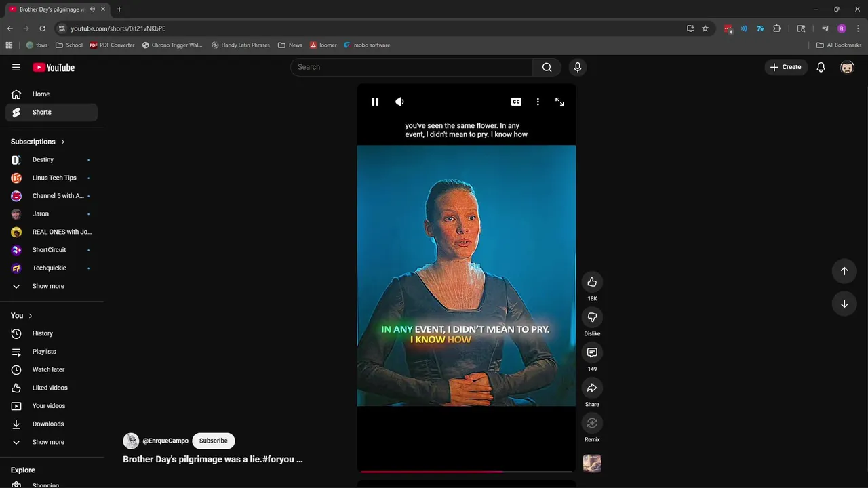Open the School bookmarks folder
Viewport: 868px width, 488px height.
point(69,45)
